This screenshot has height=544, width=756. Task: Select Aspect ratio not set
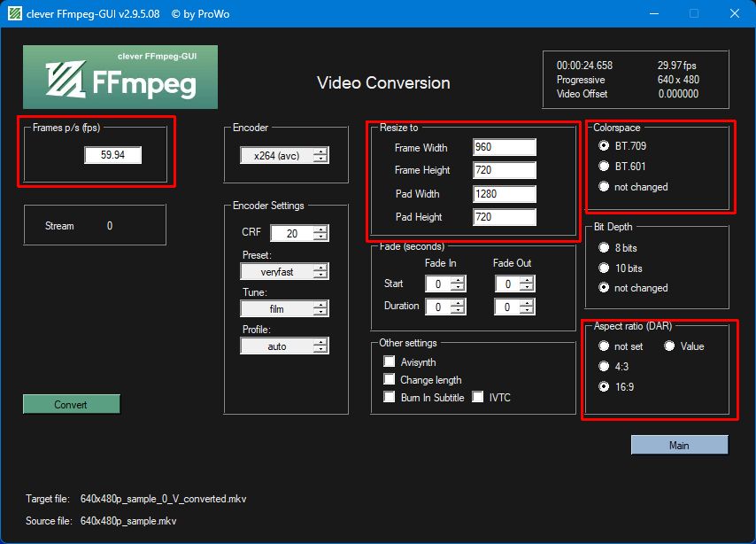click(604, 346)
